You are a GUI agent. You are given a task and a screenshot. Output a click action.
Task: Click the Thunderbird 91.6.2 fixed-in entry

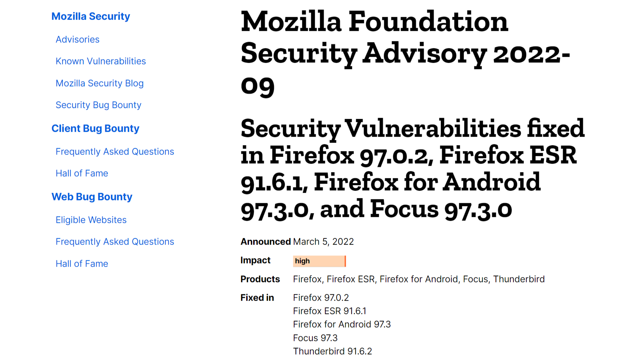point(332,351)
